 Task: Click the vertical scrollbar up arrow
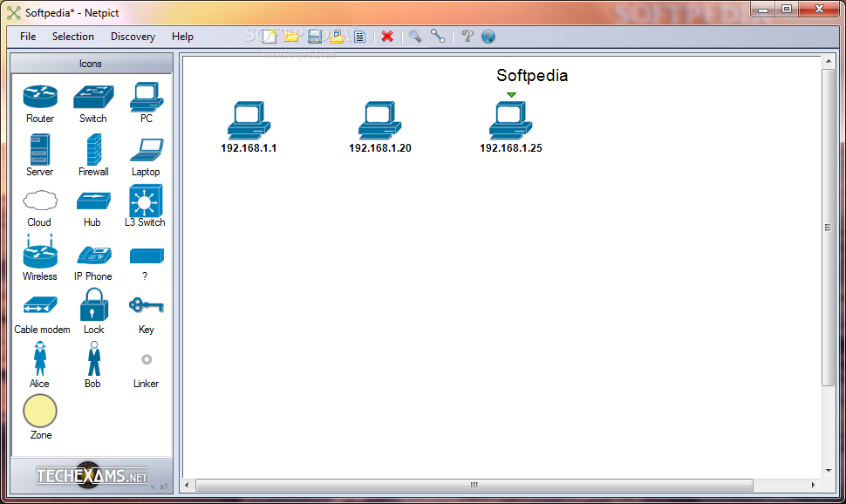tap(829, 61)
